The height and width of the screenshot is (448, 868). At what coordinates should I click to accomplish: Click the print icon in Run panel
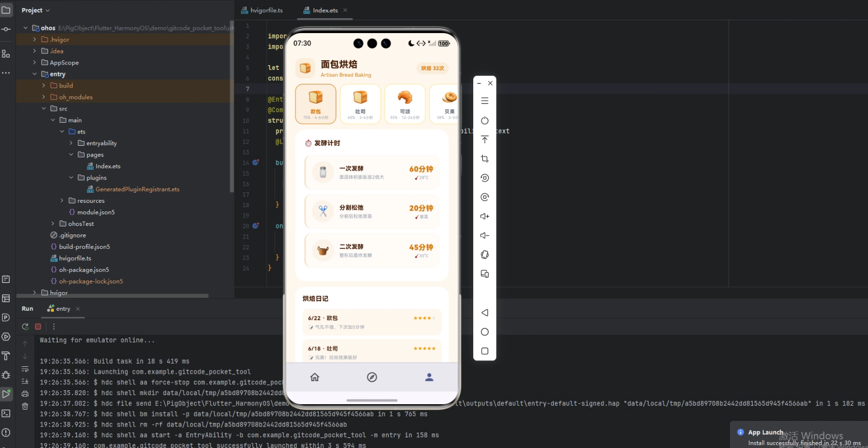tap(25, 394)
